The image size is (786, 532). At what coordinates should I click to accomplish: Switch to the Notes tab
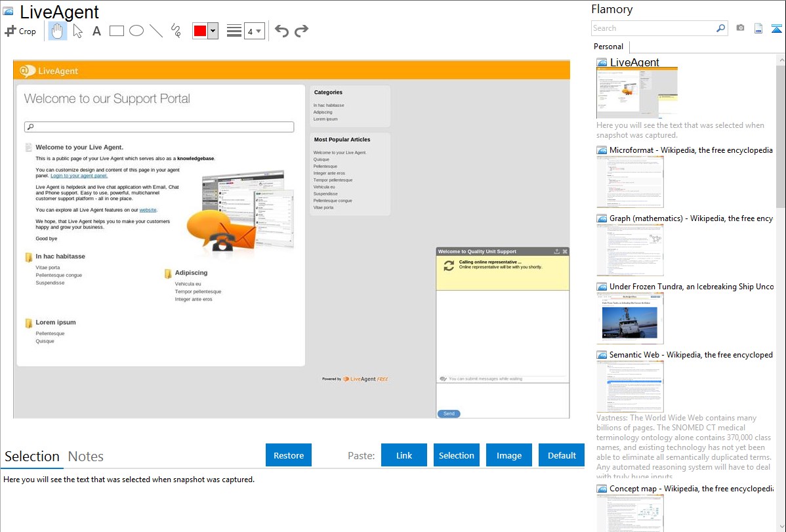[x=86, y=457]
